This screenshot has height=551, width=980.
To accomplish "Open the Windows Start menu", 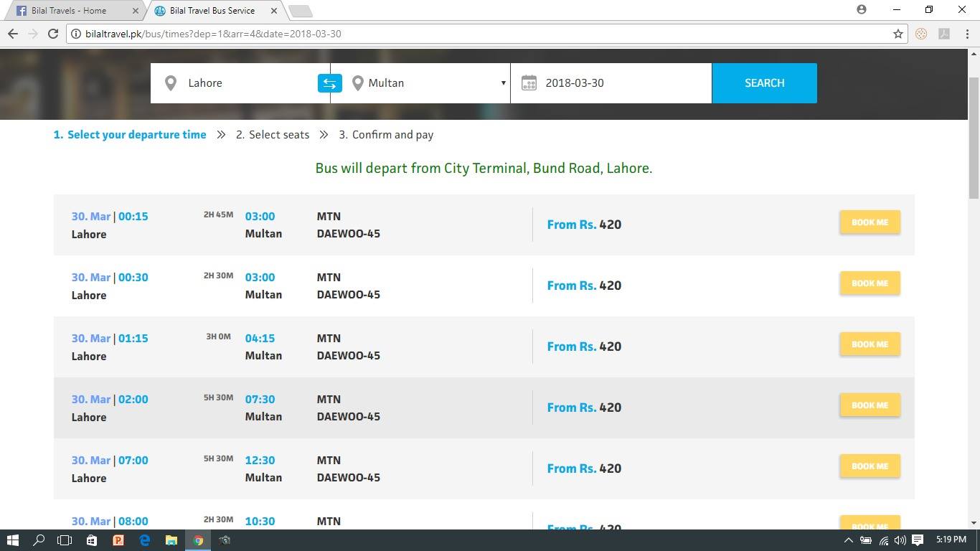I will click(12, 540).
